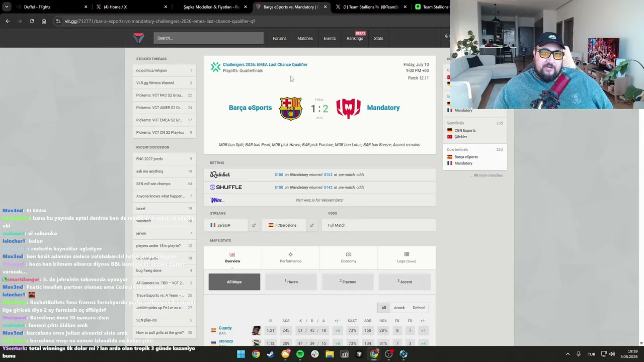644x362 pixels.
Task: Open the Forums menu item
Action: pyautogui.click(x=279, y=38)
